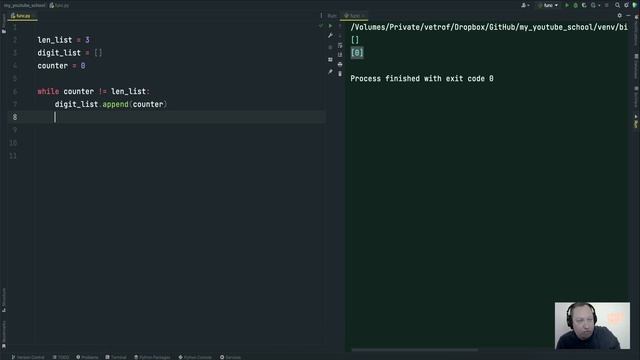
Task: Click the Rerun play icon in Run panel
Action: pos(330,26)
